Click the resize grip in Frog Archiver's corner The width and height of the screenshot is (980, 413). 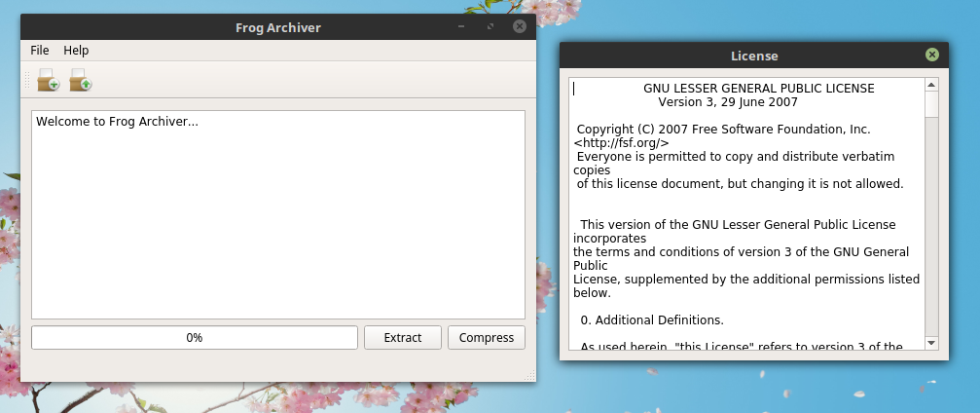coord(530,375)
